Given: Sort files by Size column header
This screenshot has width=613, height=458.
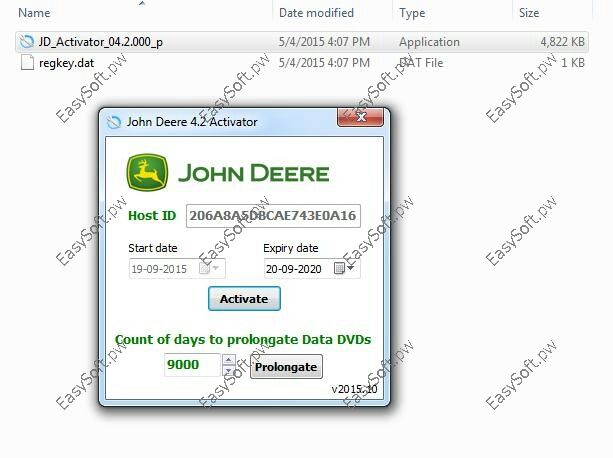Looking at the screenshot, I should click(x=529, y=13).
